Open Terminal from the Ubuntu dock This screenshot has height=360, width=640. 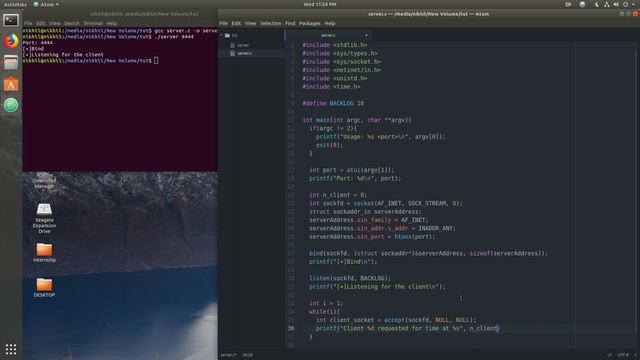[11, 20]
